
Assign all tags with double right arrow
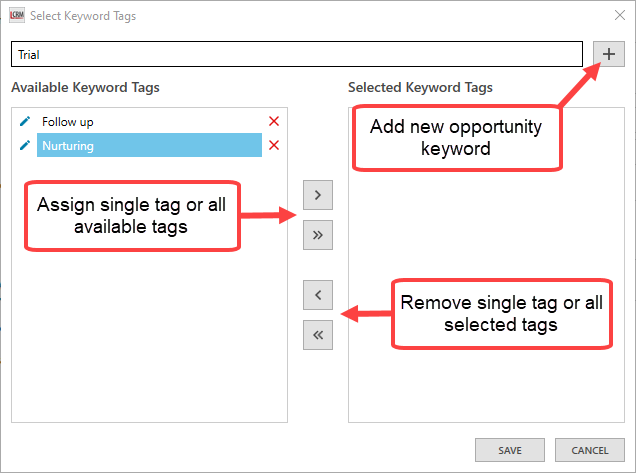[317, 235]
